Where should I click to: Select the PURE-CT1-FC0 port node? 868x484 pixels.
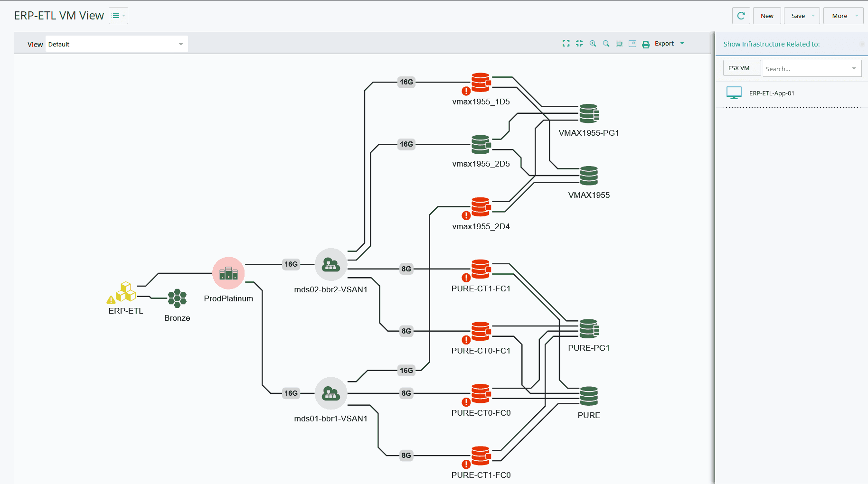481,456
